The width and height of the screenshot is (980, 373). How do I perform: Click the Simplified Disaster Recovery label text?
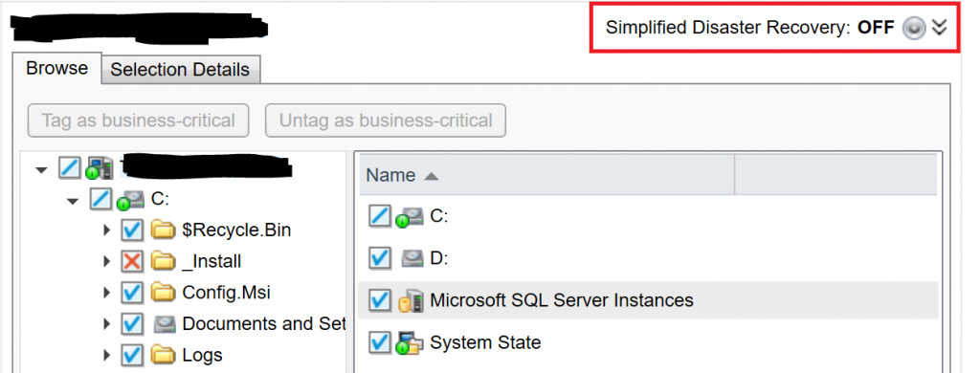[728, 28]
